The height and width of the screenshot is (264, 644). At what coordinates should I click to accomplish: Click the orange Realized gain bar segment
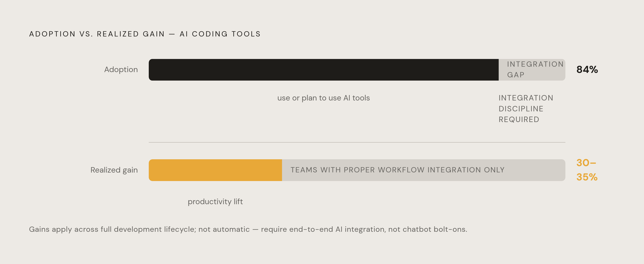pos(215,170)
